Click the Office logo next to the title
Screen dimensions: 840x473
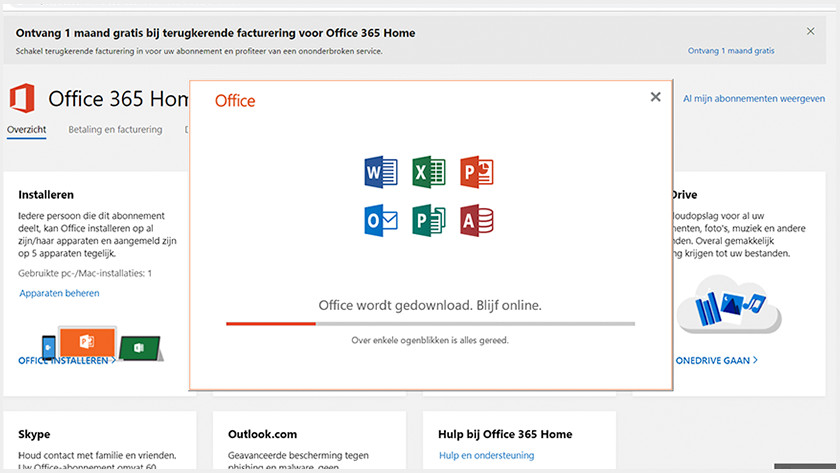pyautogui.click(x=21, y=98)
